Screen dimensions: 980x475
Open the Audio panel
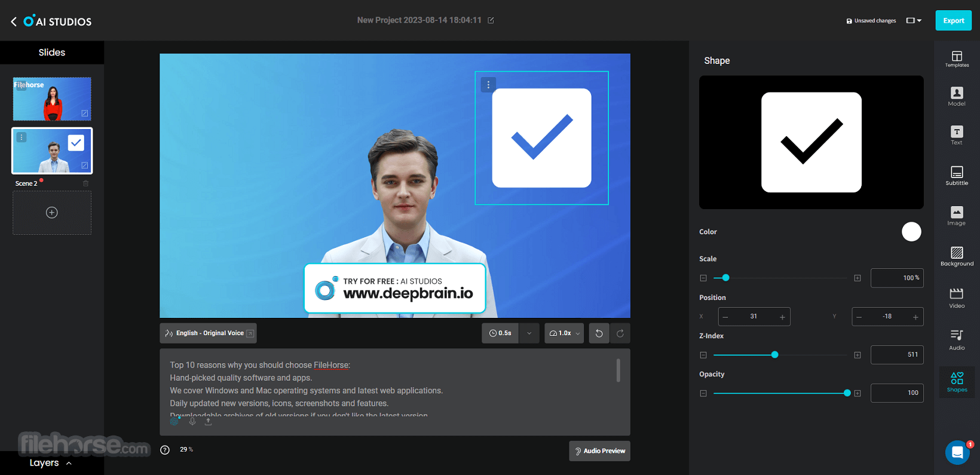tap(957, 339)
